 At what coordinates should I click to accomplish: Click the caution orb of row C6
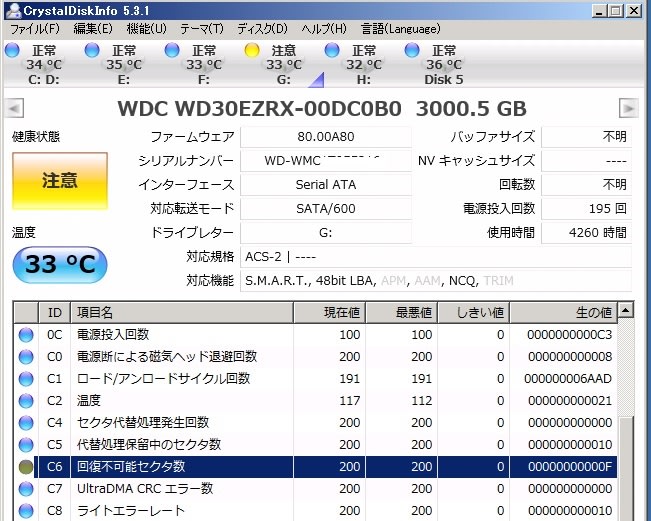[26, 467]
